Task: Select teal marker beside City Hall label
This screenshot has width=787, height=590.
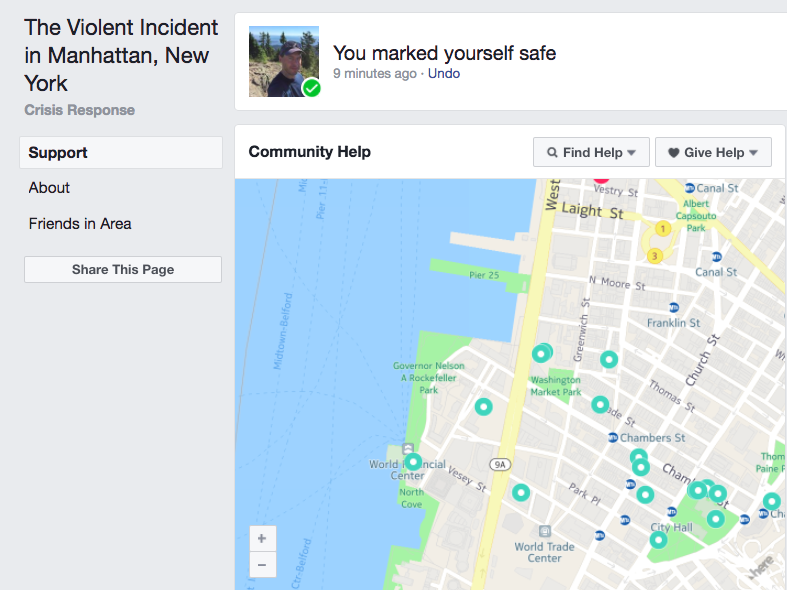Action: tap(658, 540)
